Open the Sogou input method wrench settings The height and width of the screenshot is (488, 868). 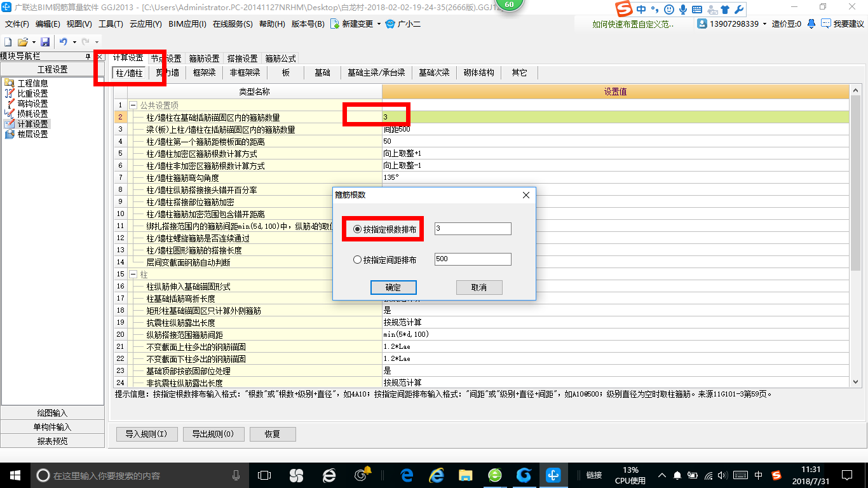pos(738,10)
